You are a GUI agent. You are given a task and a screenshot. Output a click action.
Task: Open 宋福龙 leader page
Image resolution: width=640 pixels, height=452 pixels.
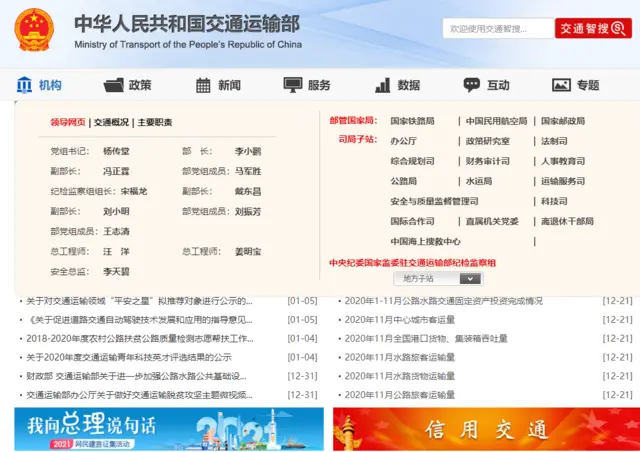click(x=134, y=191)
